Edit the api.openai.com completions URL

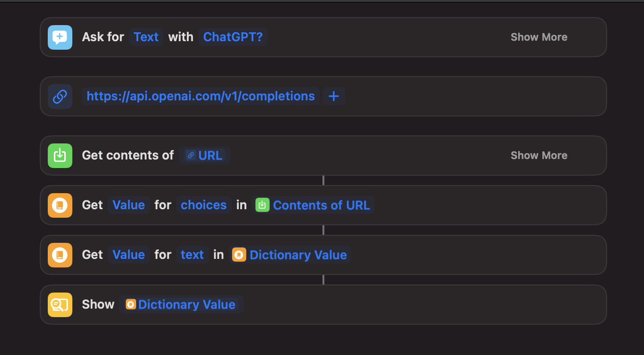201,97
